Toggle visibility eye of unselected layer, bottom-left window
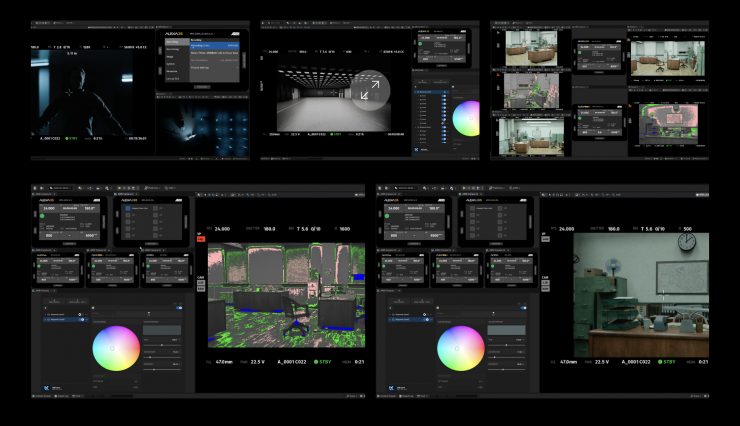 [80, 314]
